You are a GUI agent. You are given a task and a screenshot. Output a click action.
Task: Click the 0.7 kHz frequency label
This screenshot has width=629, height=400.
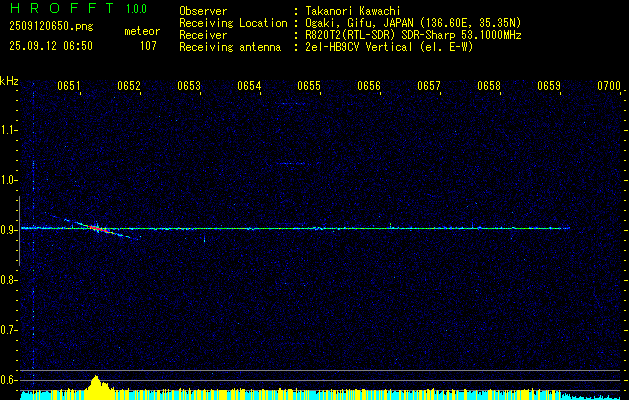(x=8, y=330)
